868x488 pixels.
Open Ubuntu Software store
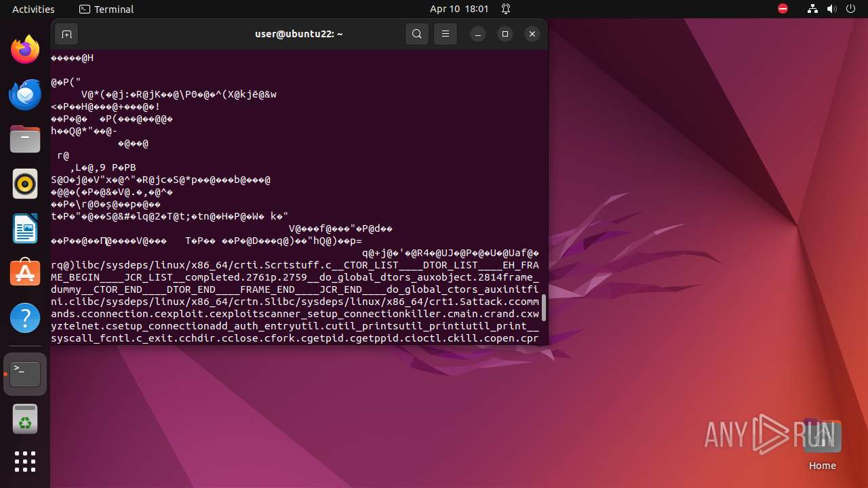[x=25, y=273]
